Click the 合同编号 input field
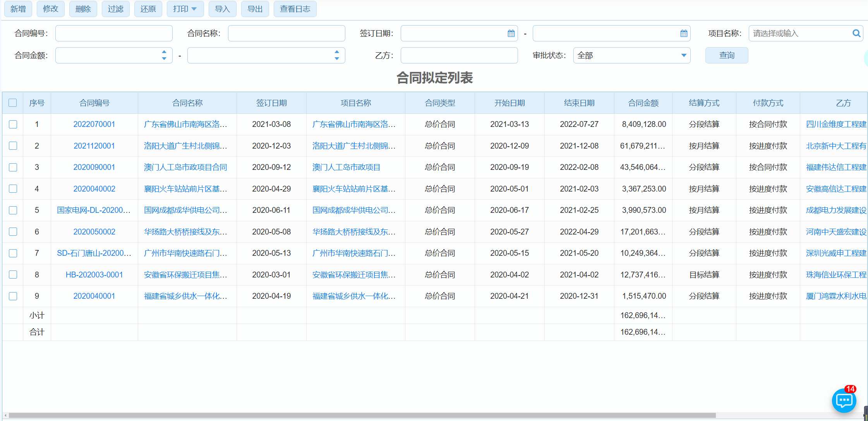The height and width of the screenshot is (421, 868). coord(114,34)
